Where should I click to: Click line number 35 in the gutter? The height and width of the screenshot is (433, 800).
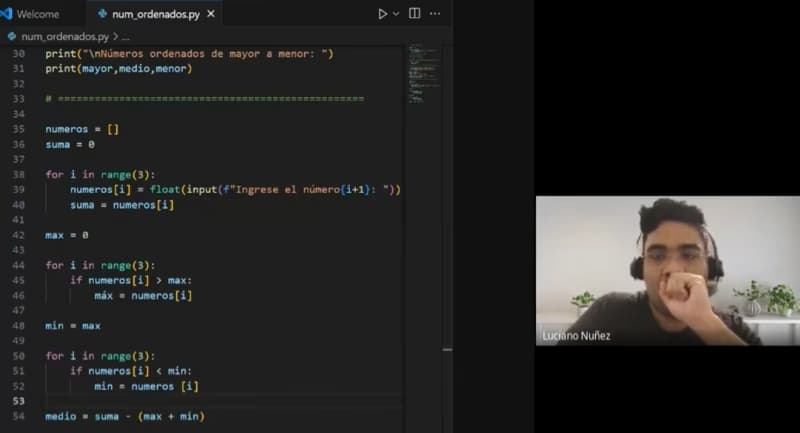pos(18,129)
